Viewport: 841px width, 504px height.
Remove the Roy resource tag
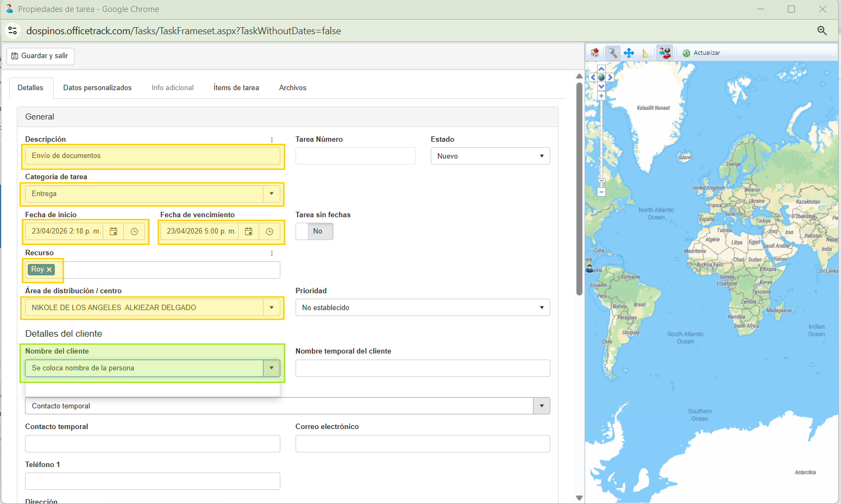(49, 269)
